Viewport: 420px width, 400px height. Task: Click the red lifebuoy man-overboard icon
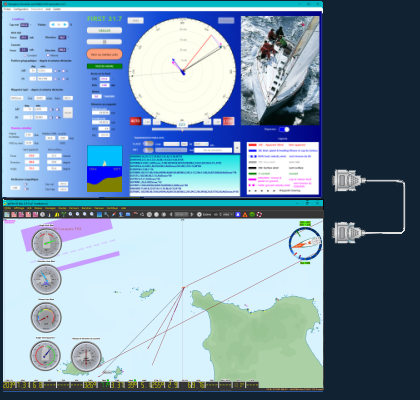coord(259,214)
